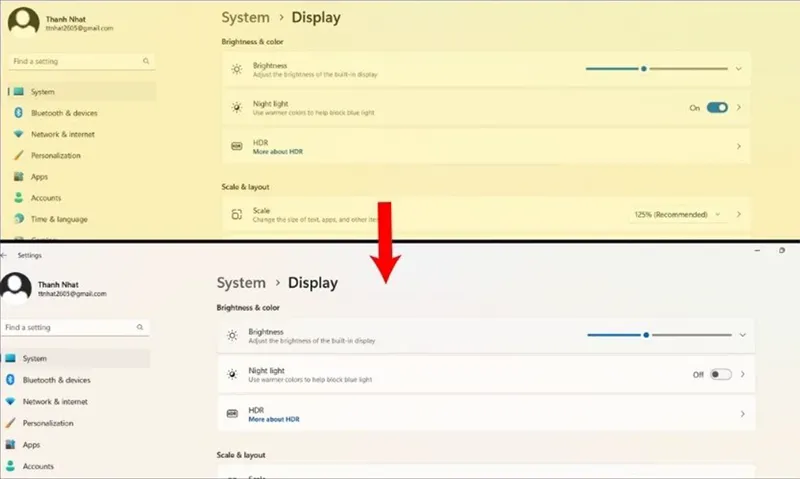Click the Scale icon in the top window
The height and width of the screenshot is (479, 800).
tap(236, 214)
